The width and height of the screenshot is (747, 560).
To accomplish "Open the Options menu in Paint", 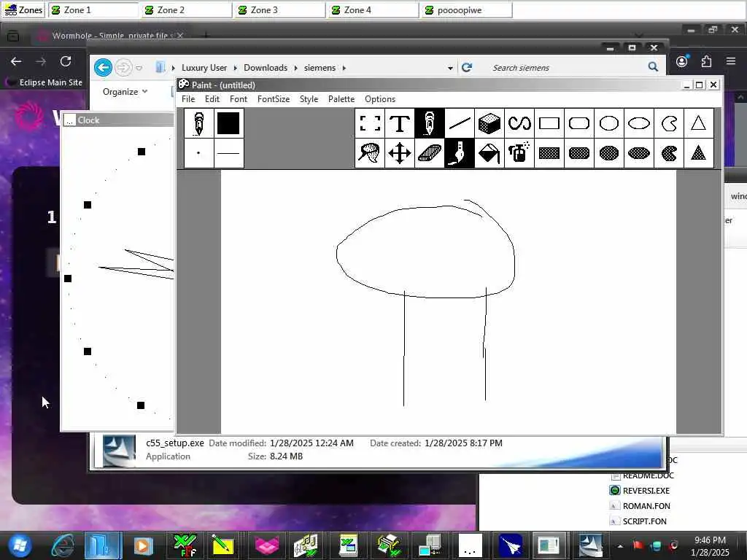I will click(379, 99).
